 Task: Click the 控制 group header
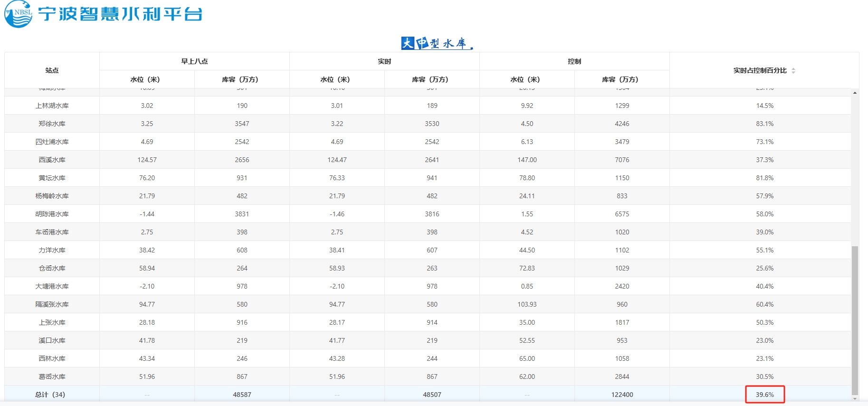coord(574,61)
